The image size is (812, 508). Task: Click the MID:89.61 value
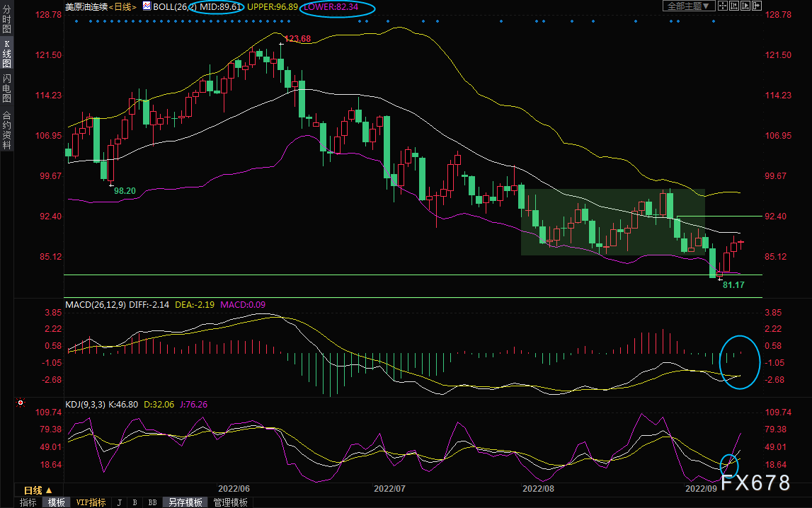(x=221, y=7)
